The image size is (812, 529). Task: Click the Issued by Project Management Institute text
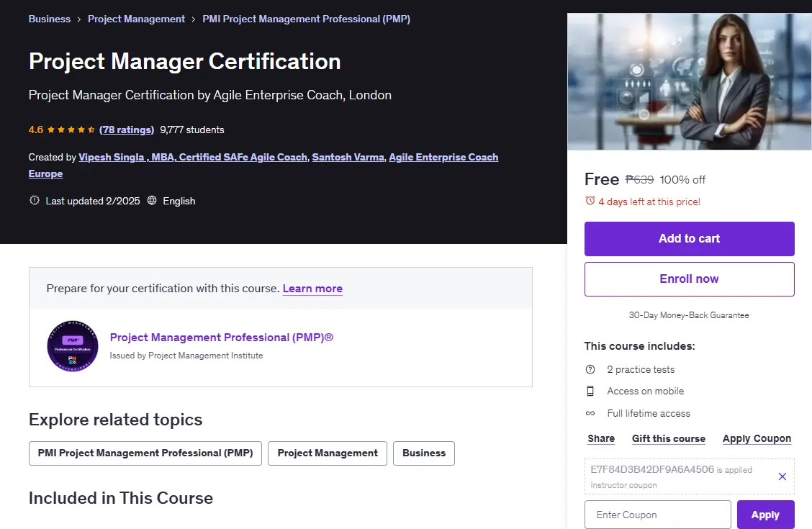[x=186, y=356]
